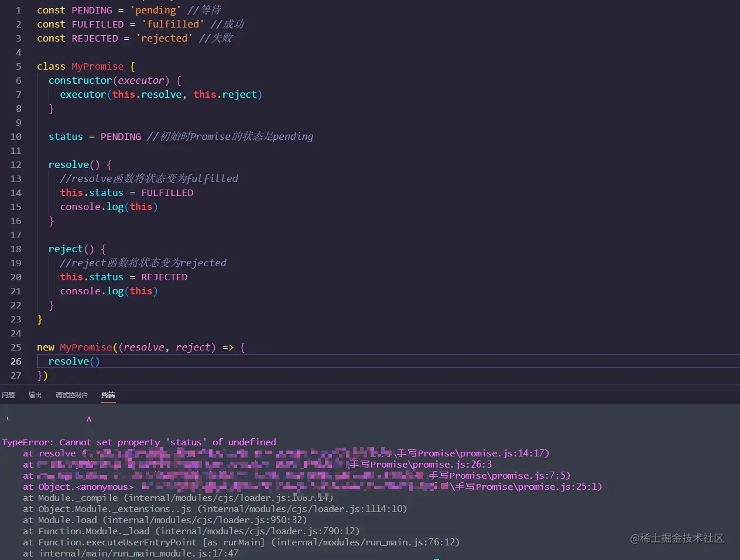Viewport: 740px width, 560px height.
Task: Click the 'pending' string literal
Action: click(155, 10)
